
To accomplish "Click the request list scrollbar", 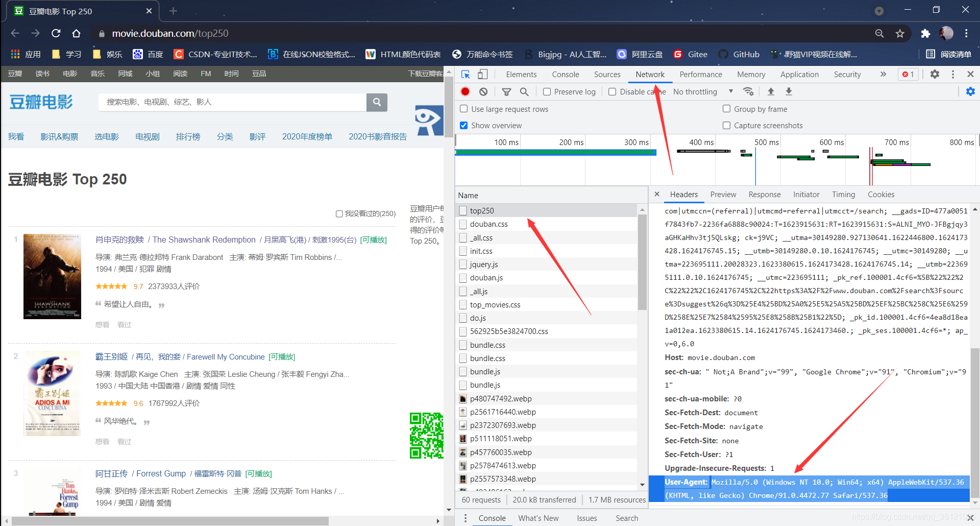I will tap(642, 261).
